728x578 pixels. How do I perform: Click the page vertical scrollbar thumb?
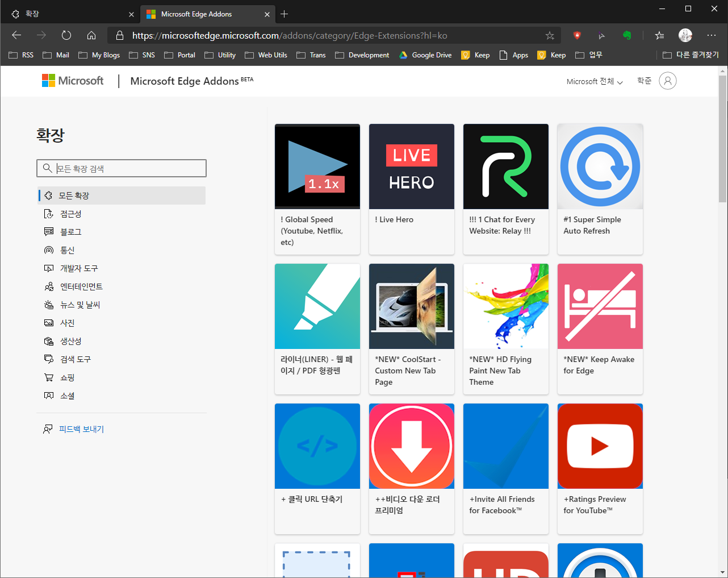[722, 138]
